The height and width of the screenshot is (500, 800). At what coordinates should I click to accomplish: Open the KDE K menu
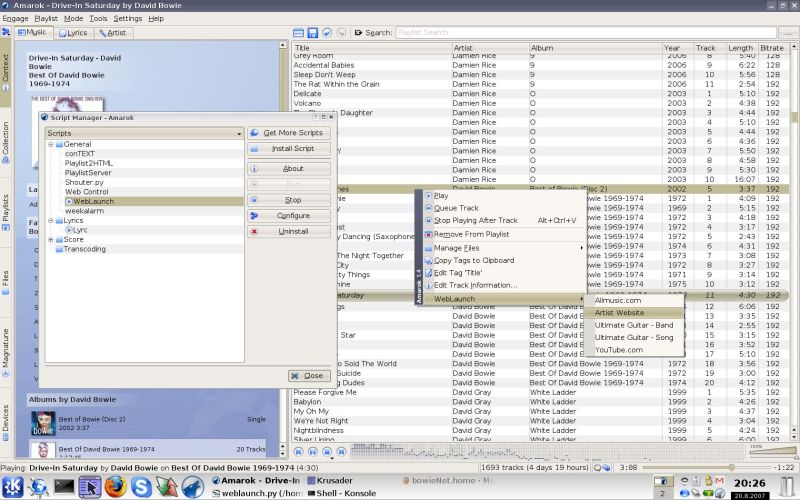[x=12, y=487]
